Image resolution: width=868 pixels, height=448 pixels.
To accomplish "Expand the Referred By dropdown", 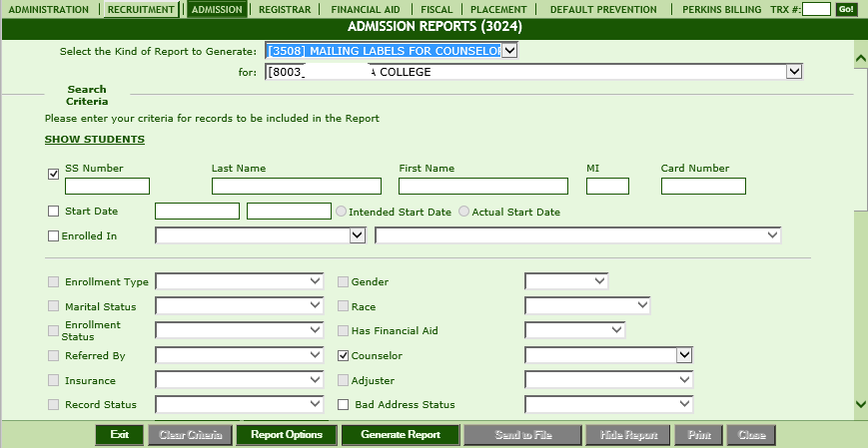I will point(239,355).
